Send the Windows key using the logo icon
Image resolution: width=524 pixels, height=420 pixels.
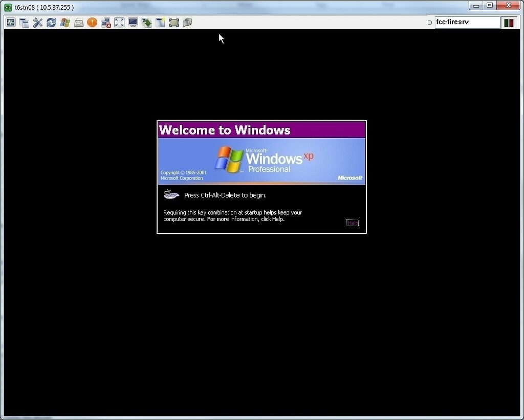(x=64, y=23)
